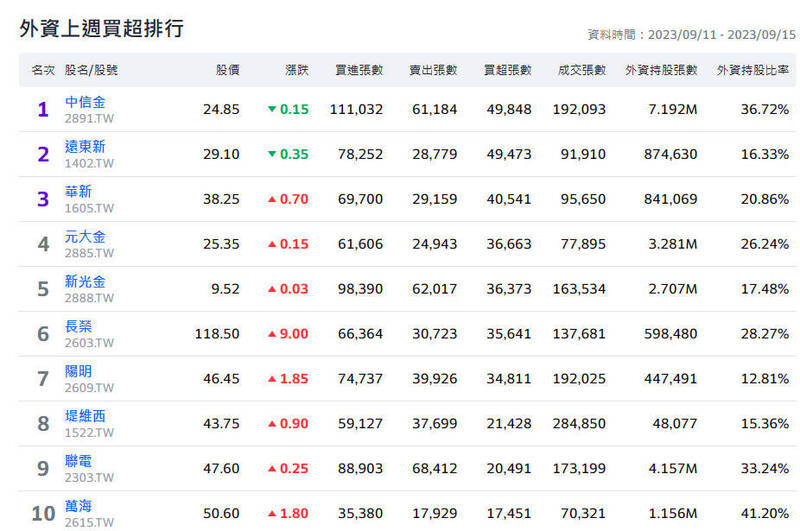Open the 萬海 stock link
The image size is (800, 531).
click(x=78, y=506)
